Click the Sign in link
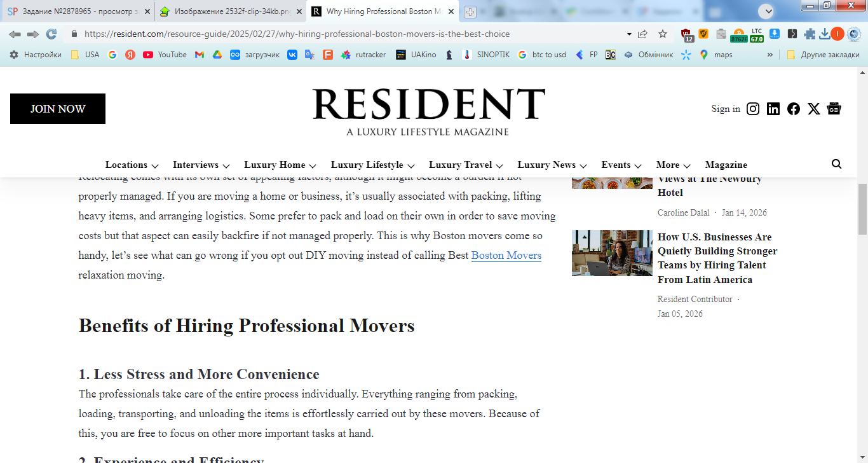Screen dimensions: 868x463 [x=726, y=109]
